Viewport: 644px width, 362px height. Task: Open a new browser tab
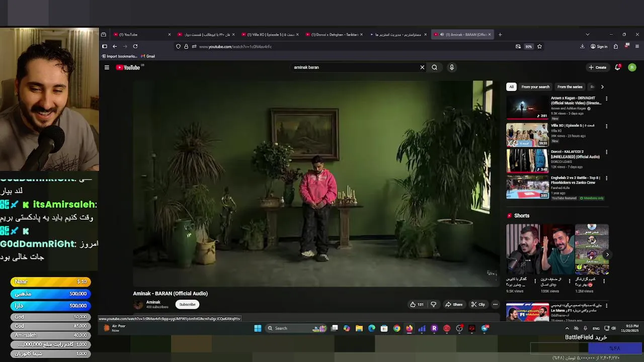[x=500, y=35]
